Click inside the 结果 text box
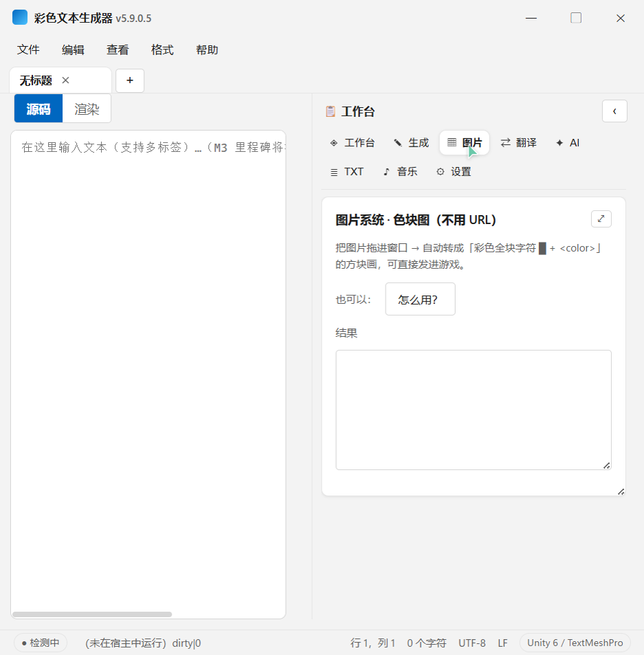 pyautogui.click(x=474, y=410)
